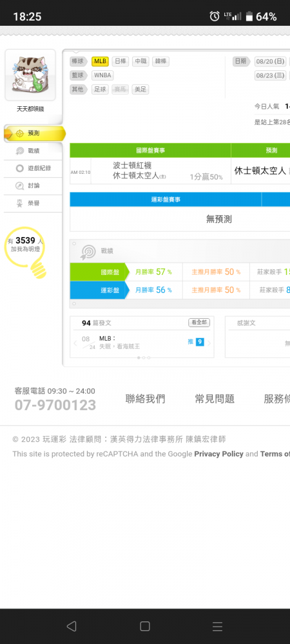Open 戰績 record icon in sidebar
Image resolution: width=290 pixels, height=644 pixels.
point(20,151)
